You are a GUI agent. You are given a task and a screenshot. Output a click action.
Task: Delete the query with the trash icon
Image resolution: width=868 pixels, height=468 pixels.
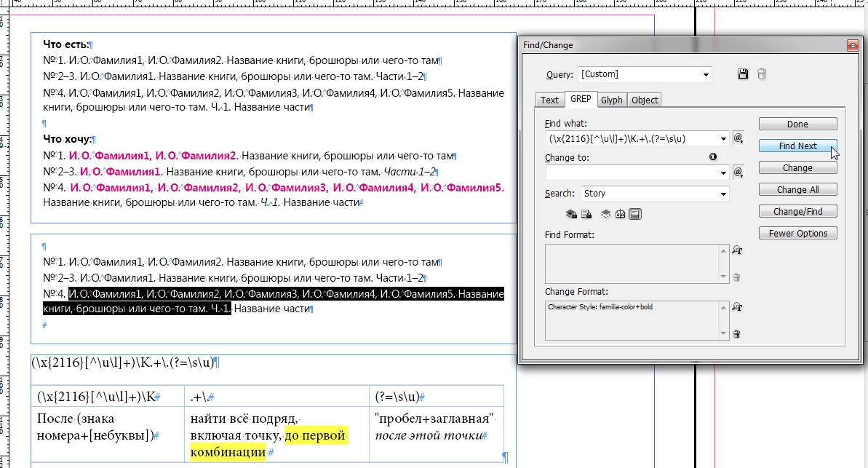762,74
